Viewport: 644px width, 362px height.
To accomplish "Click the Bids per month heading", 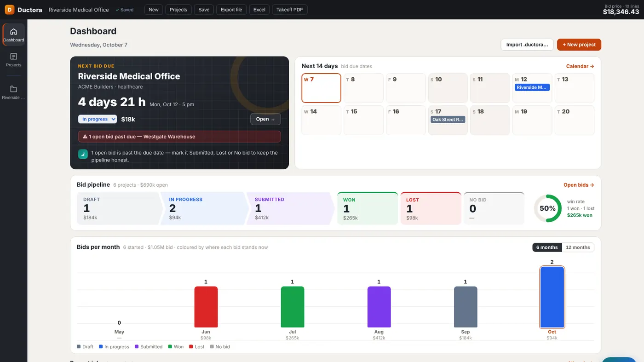I will tap(98, 247).
